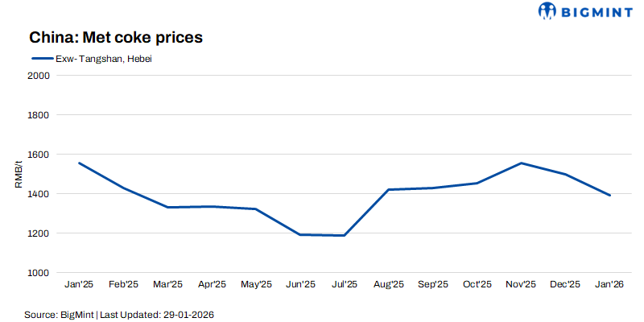Click the China: Met coke prices title
Screen dimensions: 644x322
115,37
